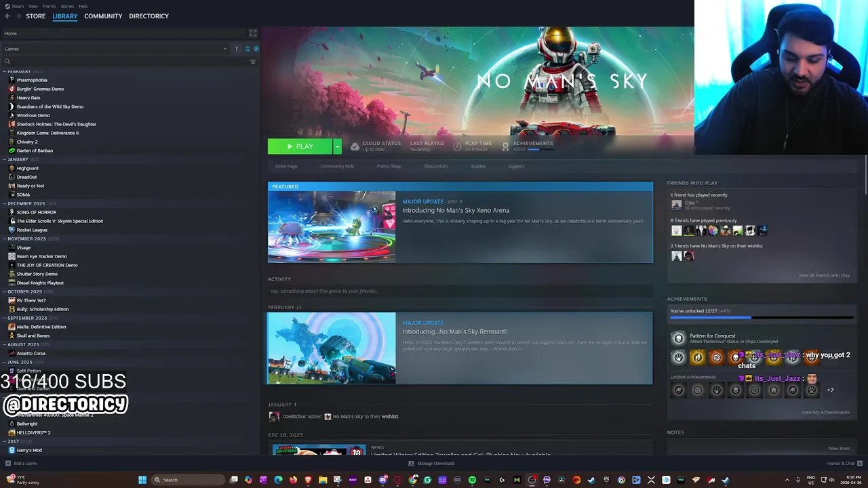Open the Points Shop link
Viewport: 868px width, 488px height.
tap(389, 166)
